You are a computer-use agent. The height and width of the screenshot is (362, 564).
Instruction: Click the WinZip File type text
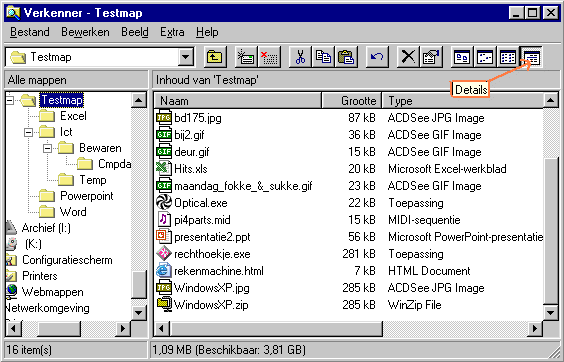(x=415, y=305)
